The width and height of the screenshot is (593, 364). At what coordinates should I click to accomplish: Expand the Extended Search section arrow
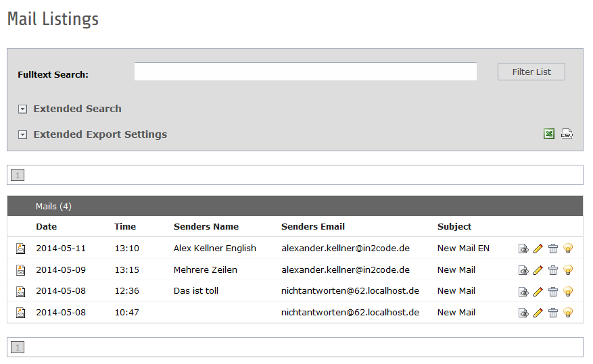pyautogui.click(x=22, y=109)
